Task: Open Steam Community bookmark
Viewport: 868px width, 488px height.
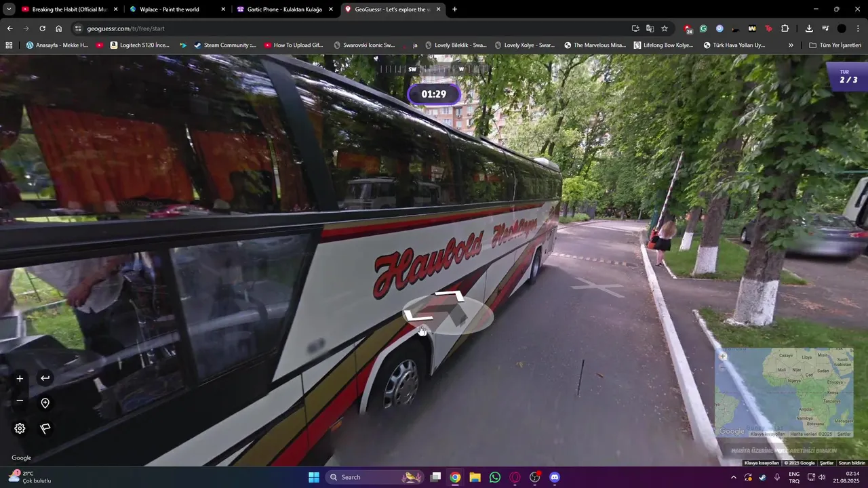Action: point(224,45)
